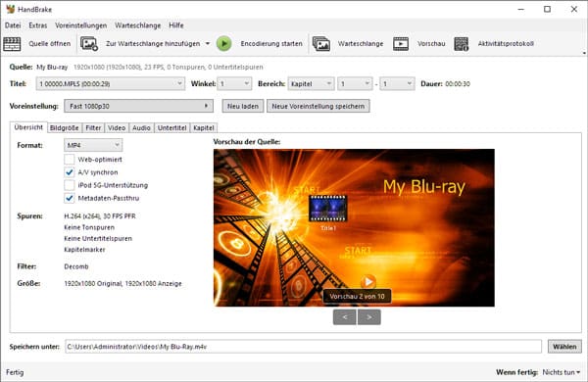
Task: Open the Winkel dropdown
Action: 235,83
